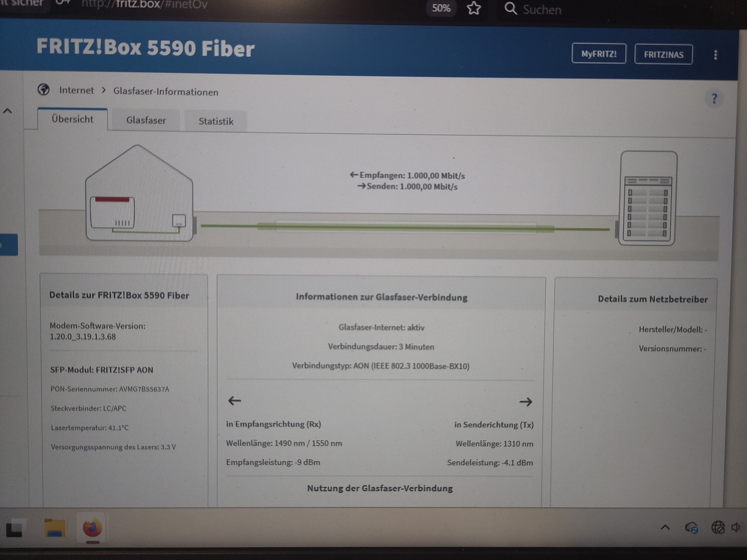
Task: Click the 'Verbindungstyp: AON' line
Action: tap(381, 365)
